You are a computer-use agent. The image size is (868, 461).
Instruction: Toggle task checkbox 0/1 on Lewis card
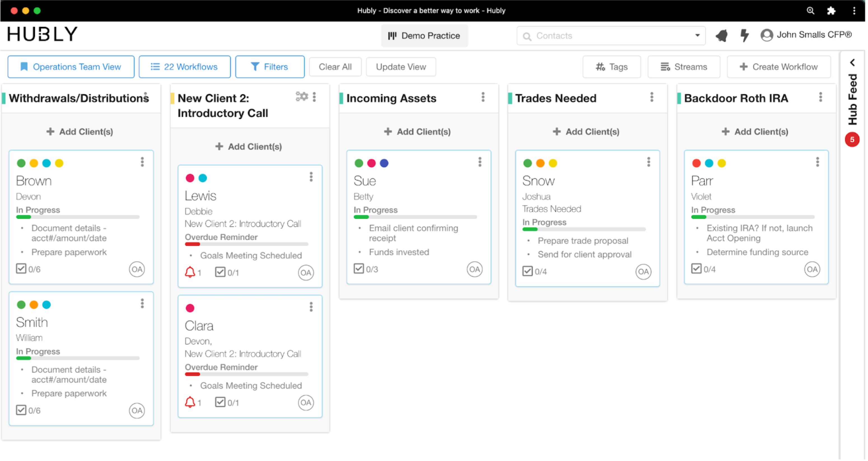pos(220,272)
